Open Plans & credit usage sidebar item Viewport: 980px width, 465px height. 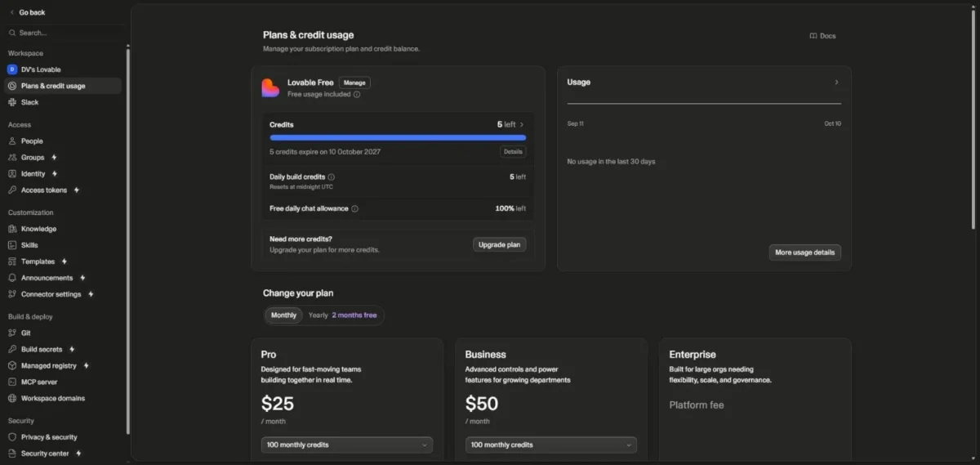[64, 86]
